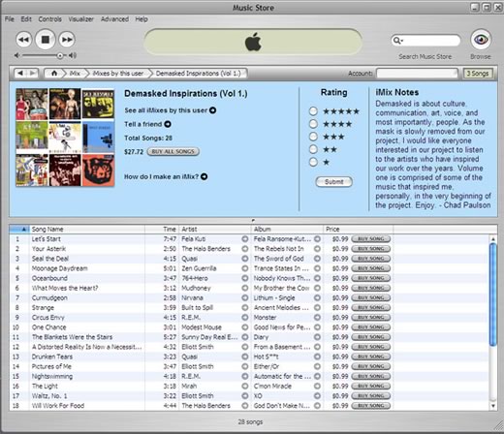
Task: Click the rewind playback button
Action: tap(23, 40)
